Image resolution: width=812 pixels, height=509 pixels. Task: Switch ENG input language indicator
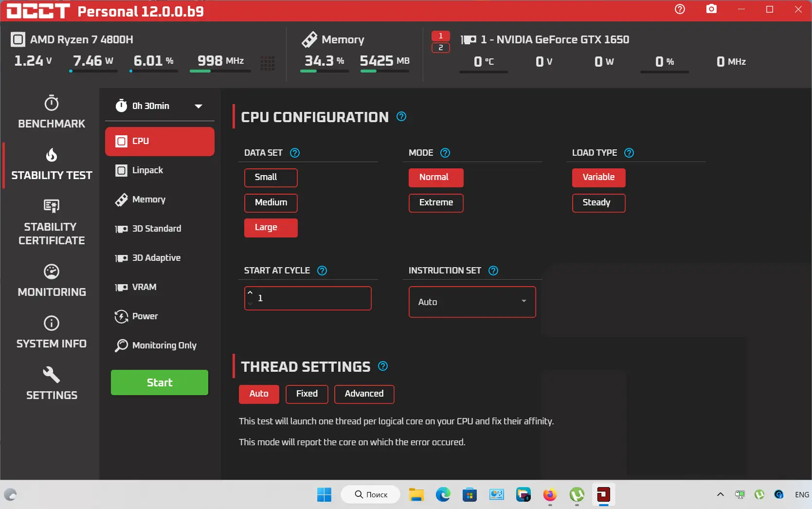pyautogui.click(x=802, y=495)
